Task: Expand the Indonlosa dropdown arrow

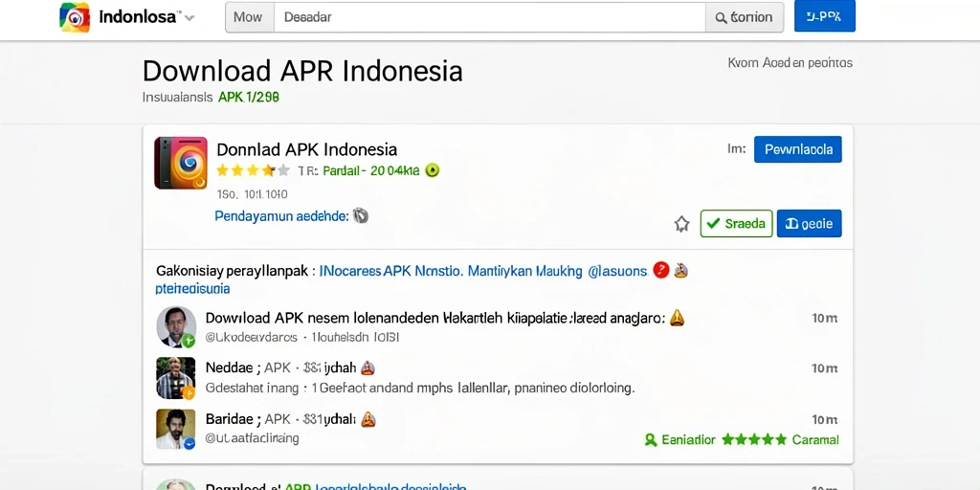Action: click(189, 18)
